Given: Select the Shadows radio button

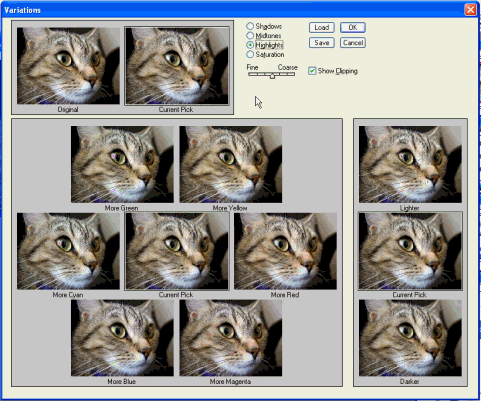Looking at the screenshot, I should pos(250,26).
